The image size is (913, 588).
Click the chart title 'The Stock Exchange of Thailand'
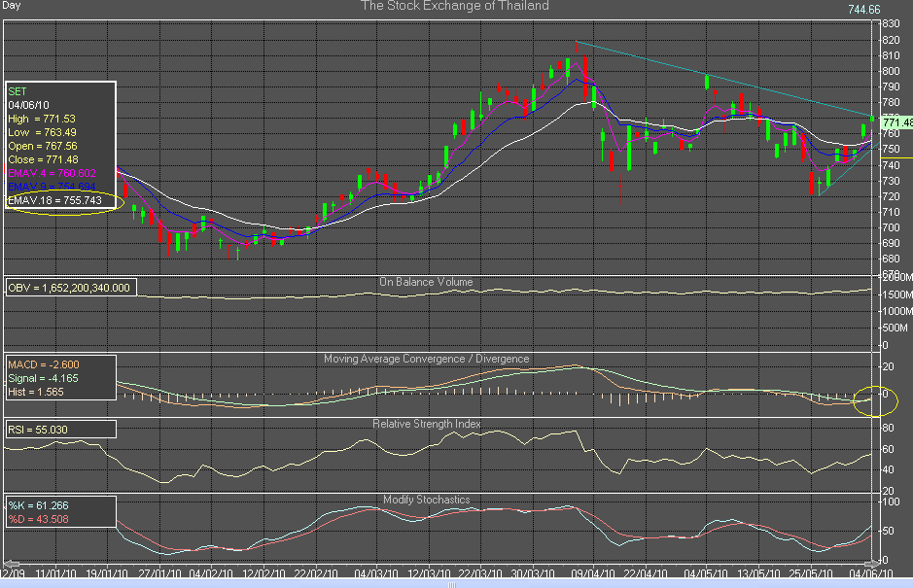[x=455, y=6]
